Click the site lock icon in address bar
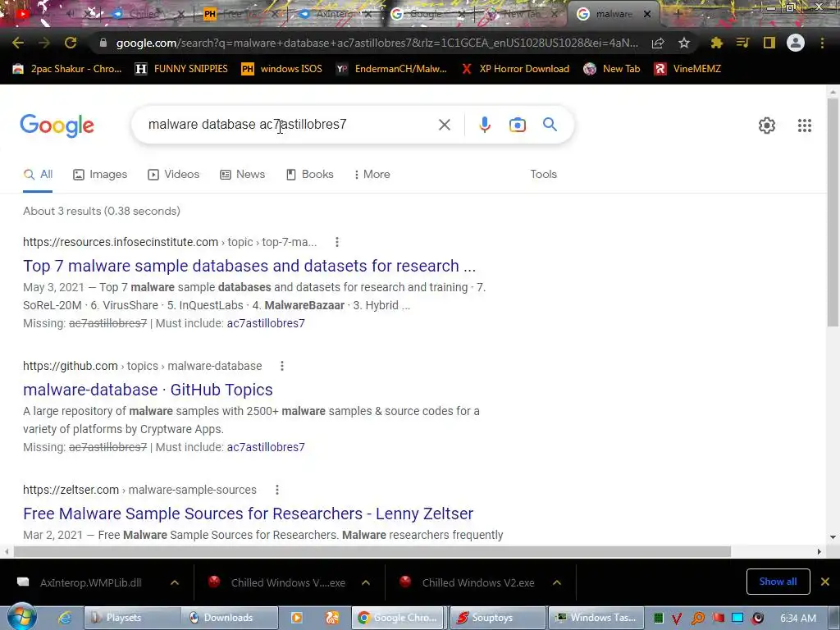Screen dimensions: 840x630 click(x=103, y=43)
